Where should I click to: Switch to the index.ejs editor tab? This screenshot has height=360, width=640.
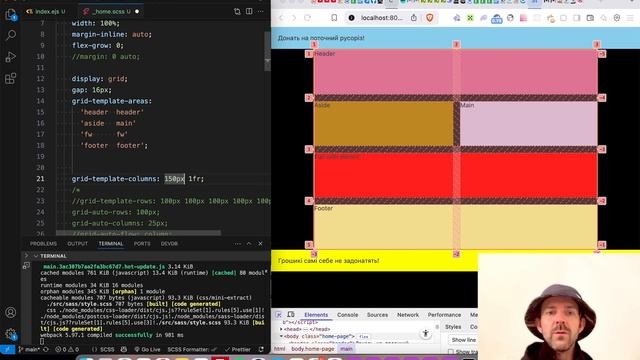click(x=46, y=11)
